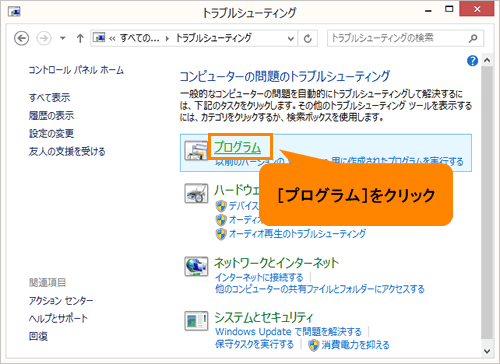Click the shield icon beside 消費電力を抑える
The height and width of the screenshot is (364, 500).
(x=313, y=345)
